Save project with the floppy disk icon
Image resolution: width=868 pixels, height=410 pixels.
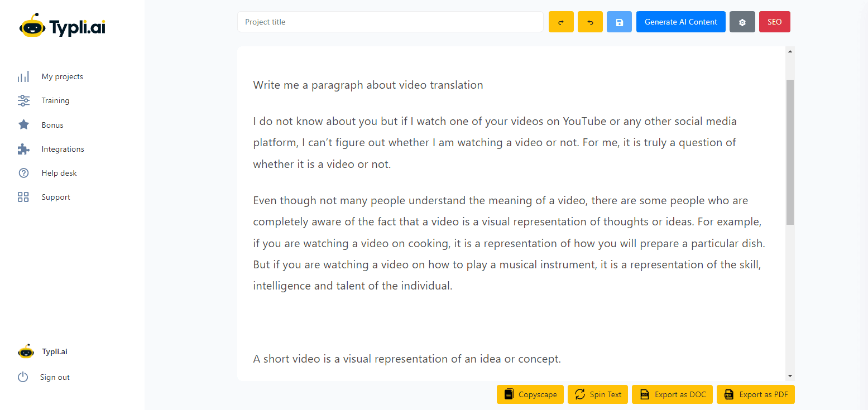(x=619, y=22)
